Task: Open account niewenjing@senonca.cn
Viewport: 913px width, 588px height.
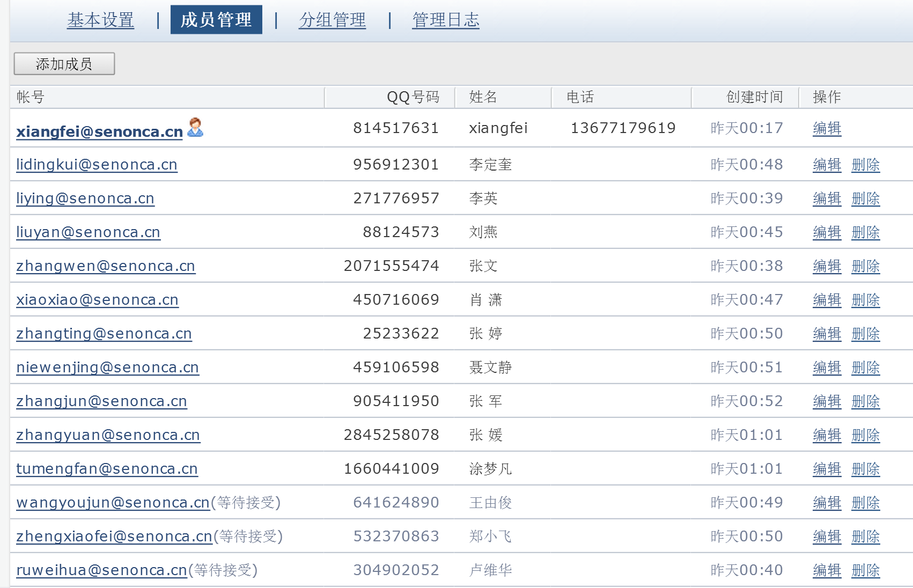Action: coord(107,367)
